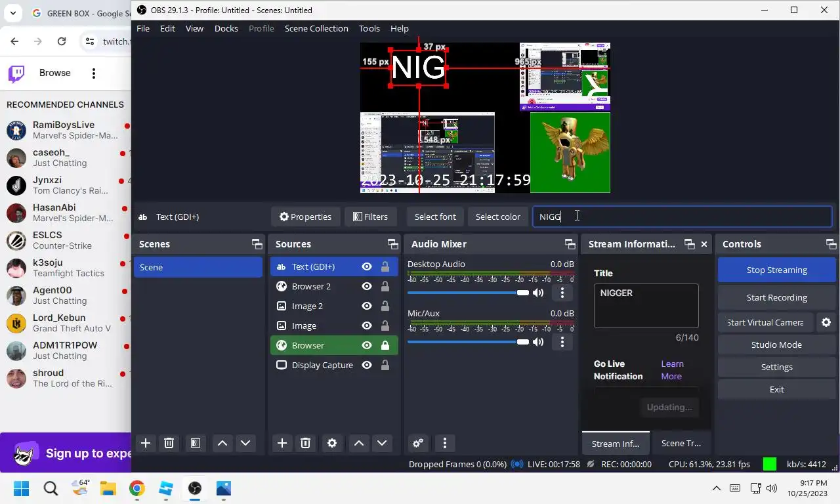Image resolution: width=840 pixels, height=504 pixels.
Task: Open Advanced Audio Properties gears icon
Action: point(418,443)
